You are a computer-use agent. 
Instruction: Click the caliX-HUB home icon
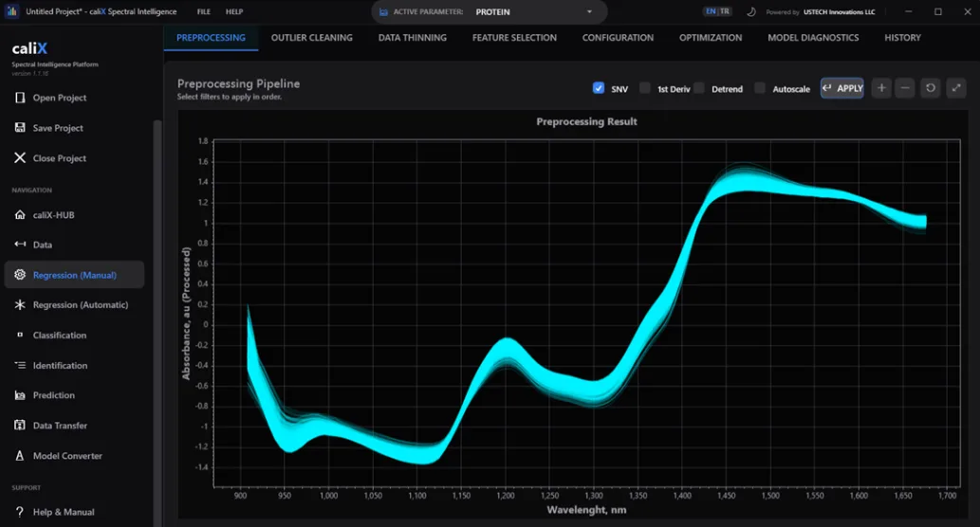pos(20,215)
